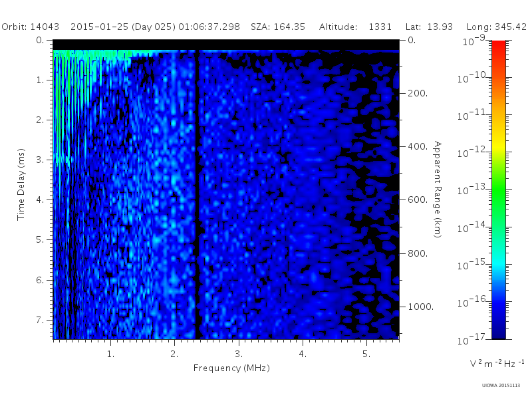
Task: Click the color bar label 10^-15
Action: click(x=473, y=264)
